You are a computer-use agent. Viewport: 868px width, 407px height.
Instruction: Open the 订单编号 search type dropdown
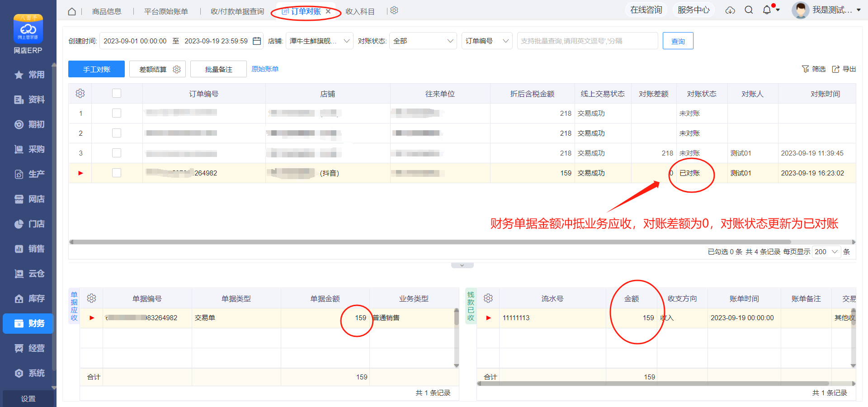pos(487,41)
